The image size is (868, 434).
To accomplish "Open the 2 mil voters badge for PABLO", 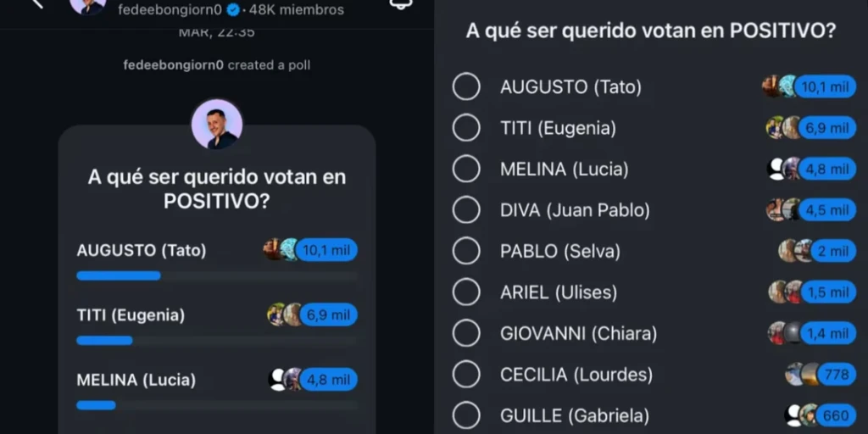I will [832, 251].
